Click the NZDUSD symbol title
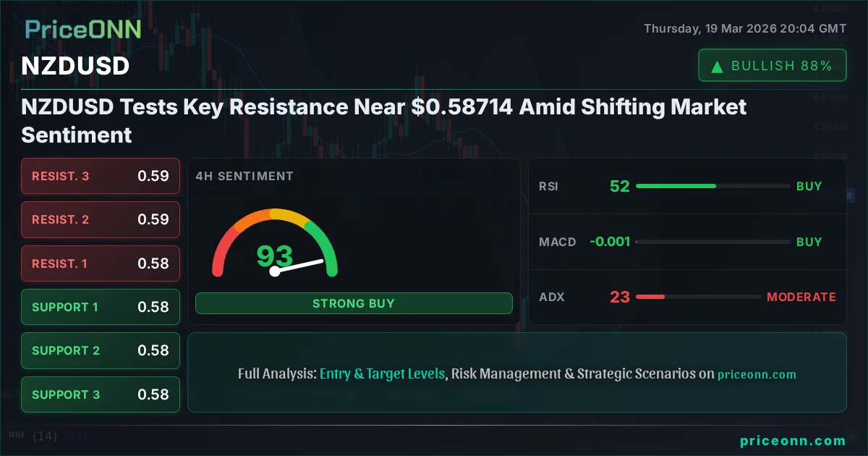 point(76,66)
